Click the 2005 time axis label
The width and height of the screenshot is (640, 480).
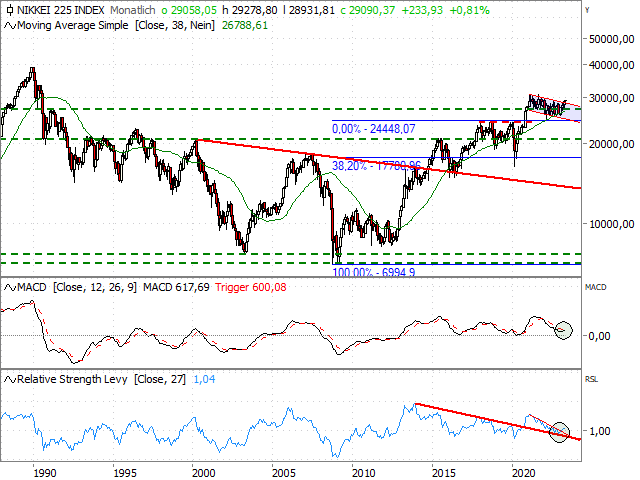click(284, 473)
